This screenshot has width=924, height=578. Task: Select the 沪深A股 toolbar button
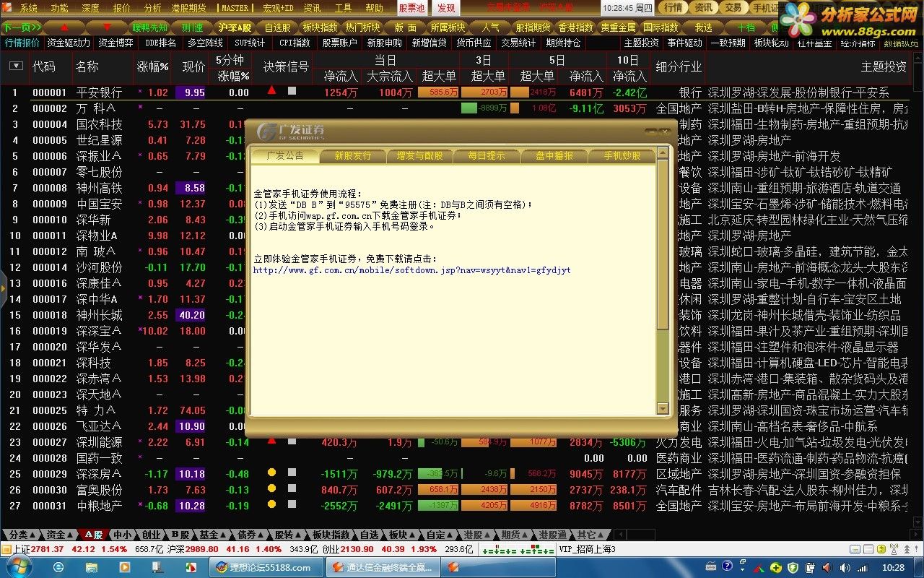(235, 27)
